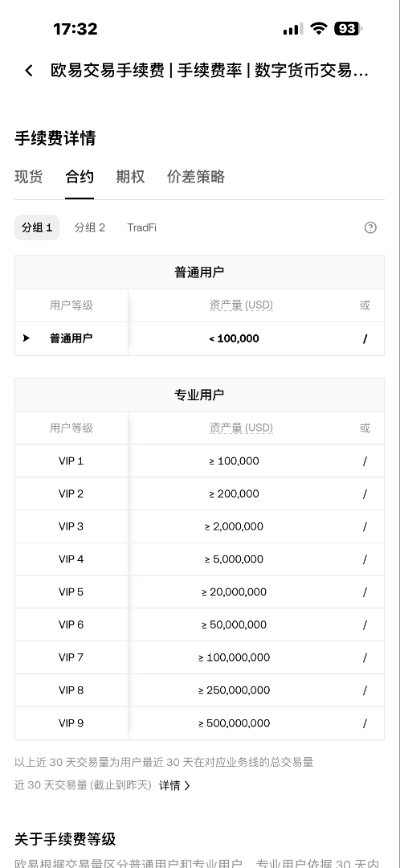Switch to the 期权 tab
400x868 pixels.
130,177
